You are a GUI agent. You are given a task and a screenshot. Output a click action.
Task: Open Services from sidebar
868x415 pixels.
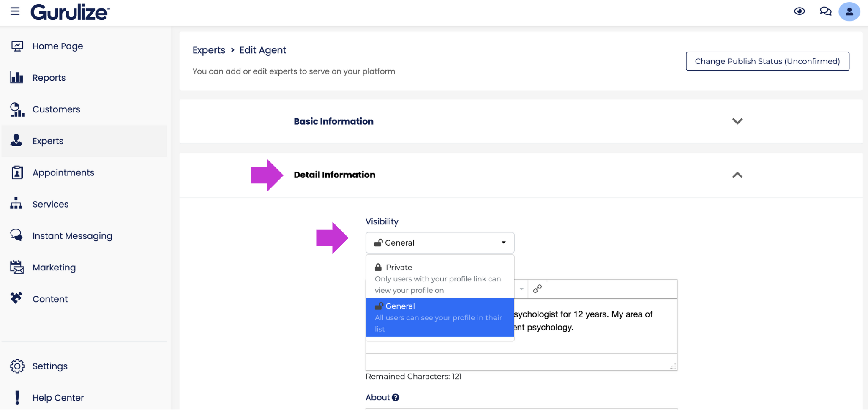pos(50,204)
